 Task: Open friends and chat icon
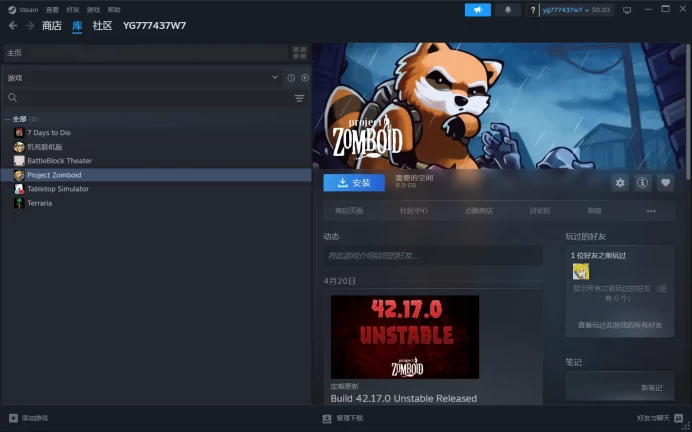coord(679,418)
